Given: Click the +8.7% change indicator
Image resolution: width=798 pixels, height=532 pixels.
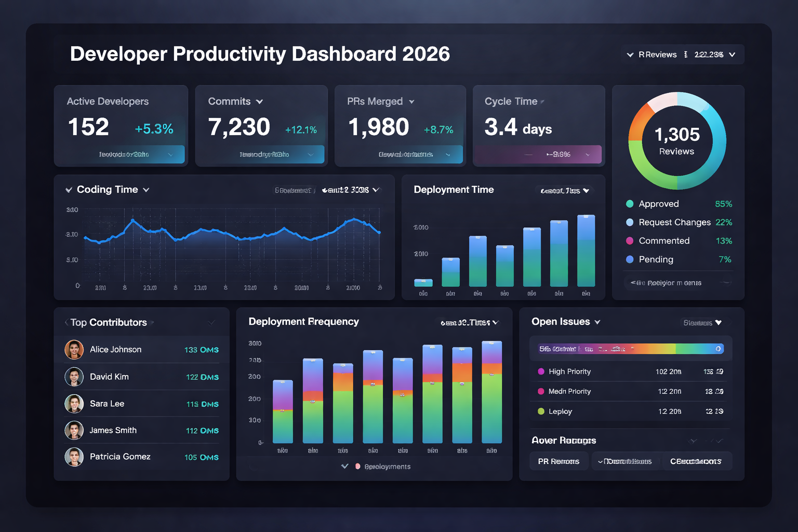Looking at the screenshot, I should (x=438, y=130).
